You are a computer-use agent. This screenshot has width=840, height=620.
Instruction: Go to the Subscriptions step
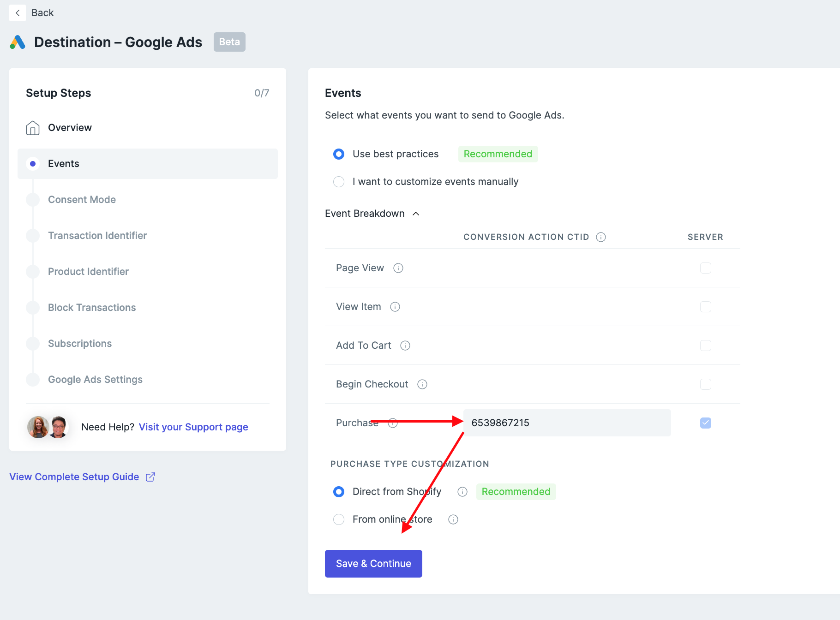click(80, 344)
